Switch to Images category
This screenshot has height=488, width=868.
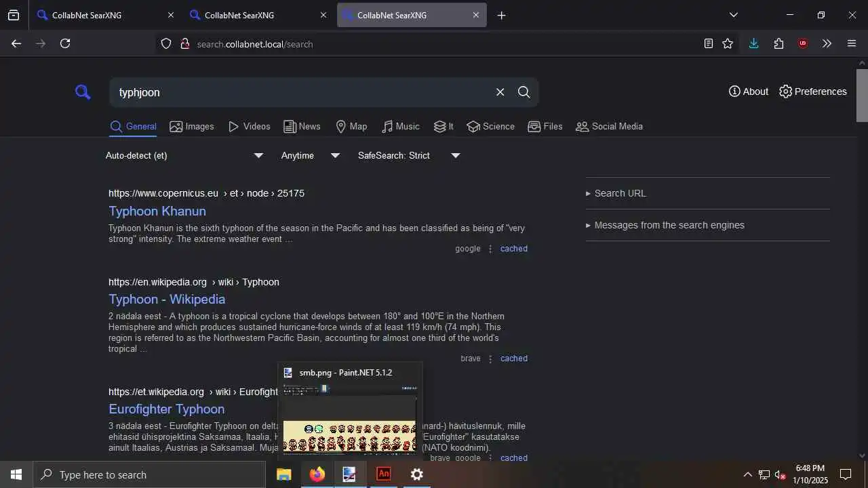coord(192,127)
